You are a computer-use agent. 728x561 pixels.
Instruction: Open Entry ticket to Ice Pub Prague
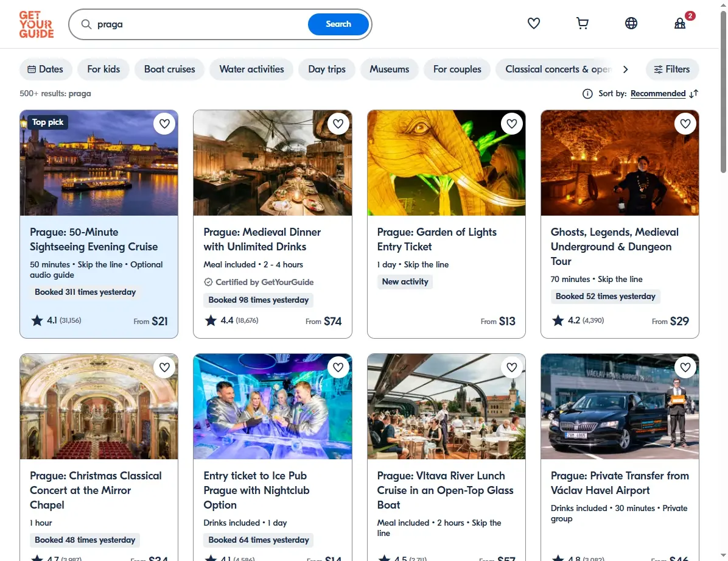point(256,490)
